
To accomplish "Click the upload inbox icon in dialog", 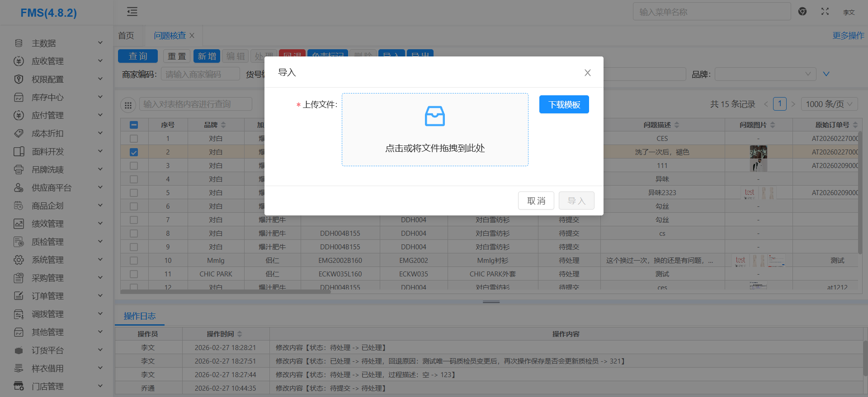I will coord(434,116).
